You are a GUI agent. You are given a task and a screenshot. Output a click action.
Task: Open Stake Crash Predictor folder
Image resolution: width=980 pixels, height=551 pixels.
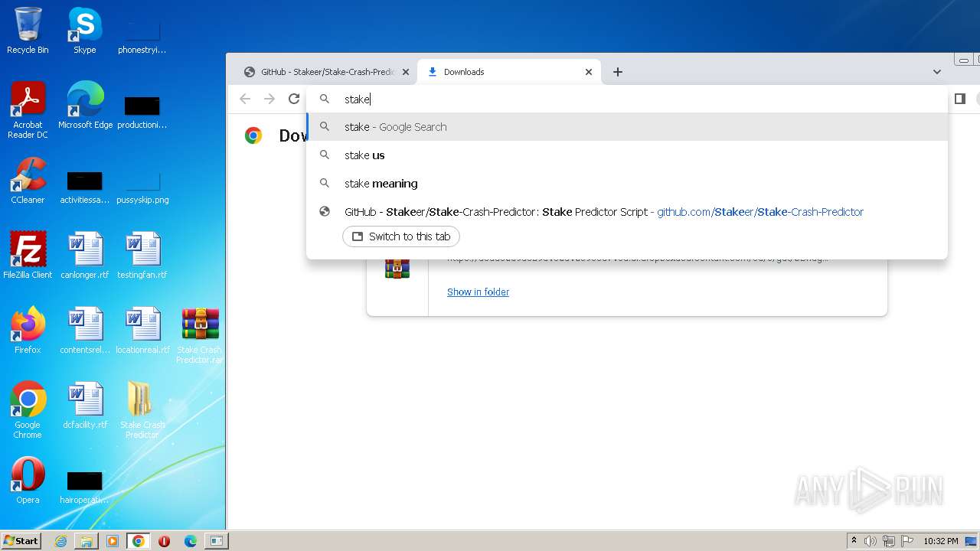click(142, 410)
